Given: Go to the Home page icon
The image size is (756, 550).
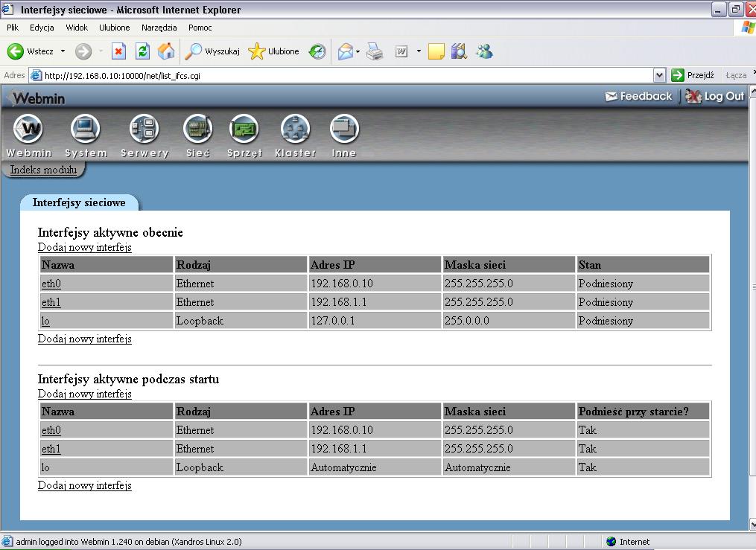Looking at the screenshot, I should coord(166,51).
